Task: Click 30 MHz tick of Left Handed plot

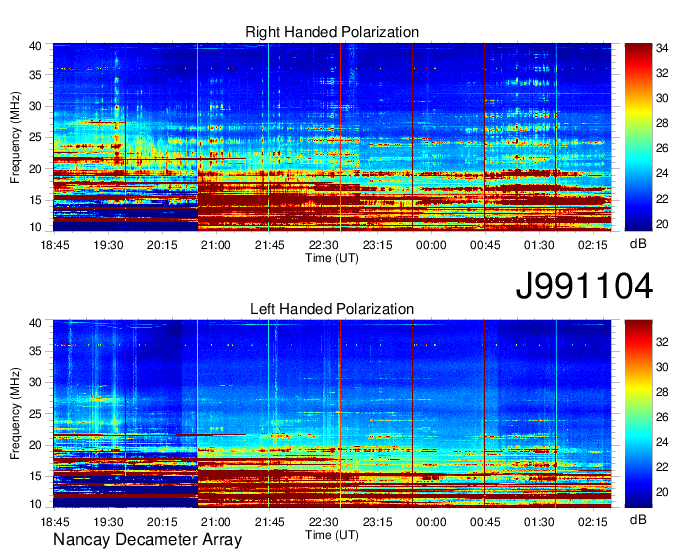Action: [x=35, y=382]
